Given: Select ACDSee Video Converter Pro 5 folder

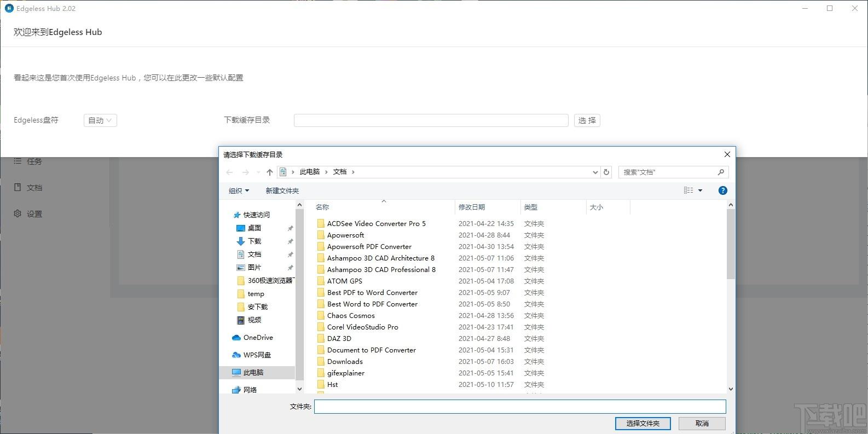Looking at the screenshot, I should pyautogui.click(x=377, y=223).
